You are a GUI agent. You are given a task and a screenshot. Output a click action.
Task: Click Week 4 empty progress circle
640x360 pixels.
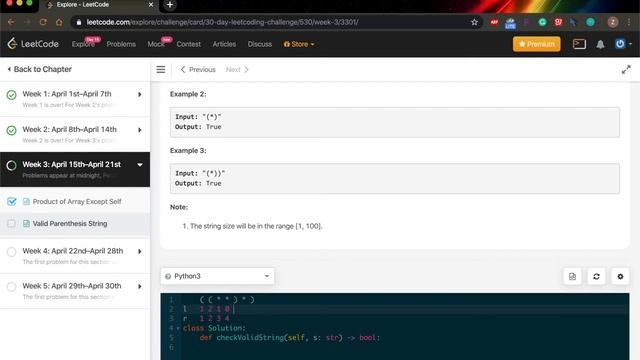point(11,252)
